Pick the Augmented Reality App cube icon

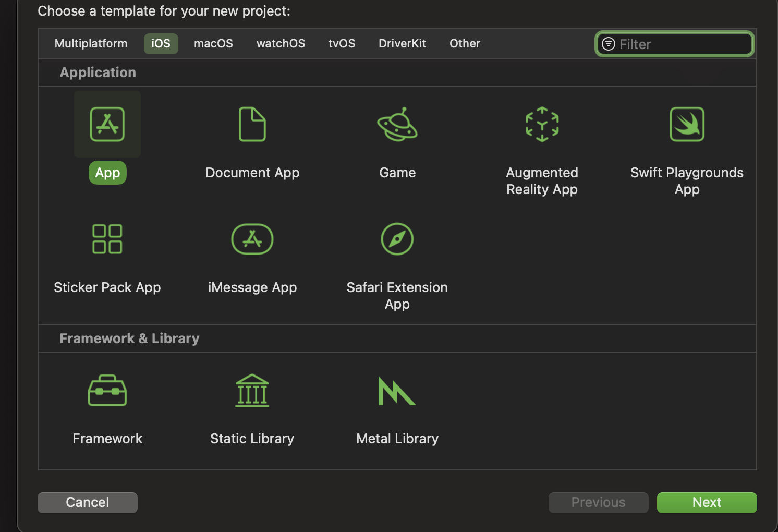coord(542,124)
